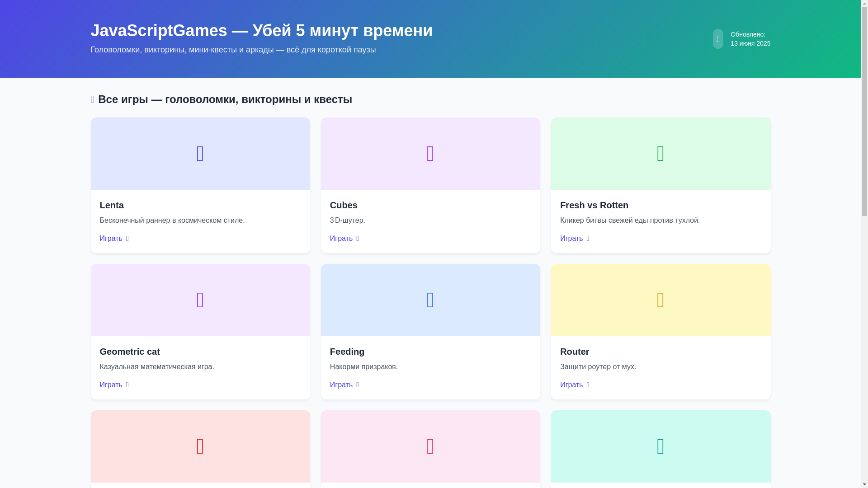Click the red icon in the bottom-row card

[x=200, y=446]
